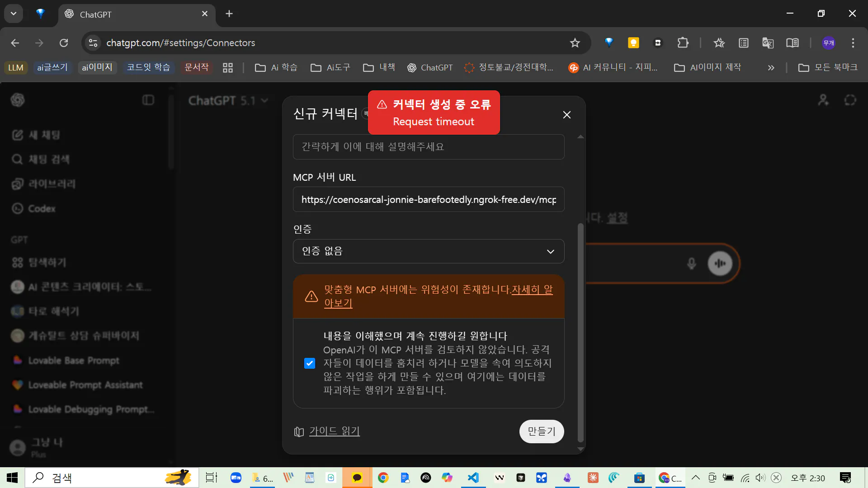This screenshot has height=488, width=868.
Task: Open the ChatGPT 5.1 model selector
Action: 228,100
